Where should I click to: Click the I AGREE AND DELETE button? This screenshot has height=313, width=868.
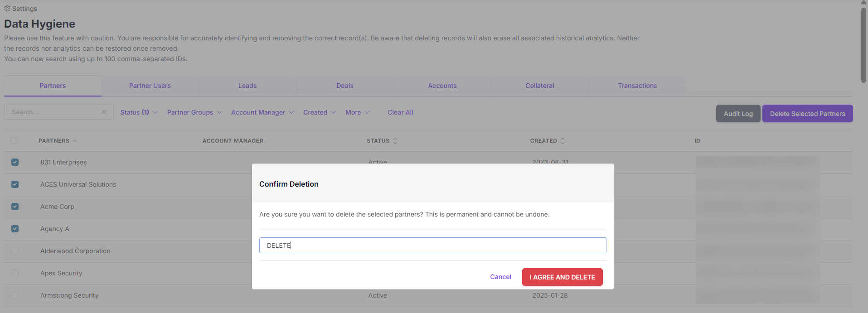(562, 277)
